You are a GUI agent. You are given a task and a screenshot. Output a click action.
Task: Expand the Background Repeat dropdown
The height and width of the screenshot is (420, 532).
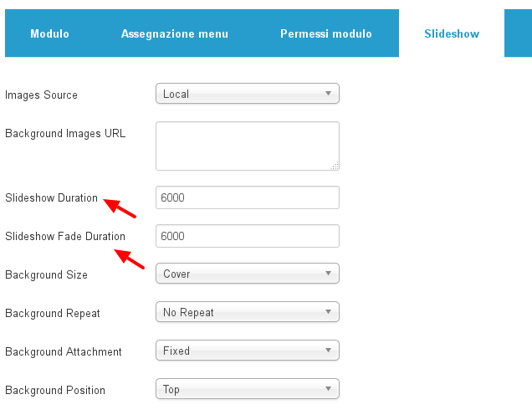tap(248, 312)
